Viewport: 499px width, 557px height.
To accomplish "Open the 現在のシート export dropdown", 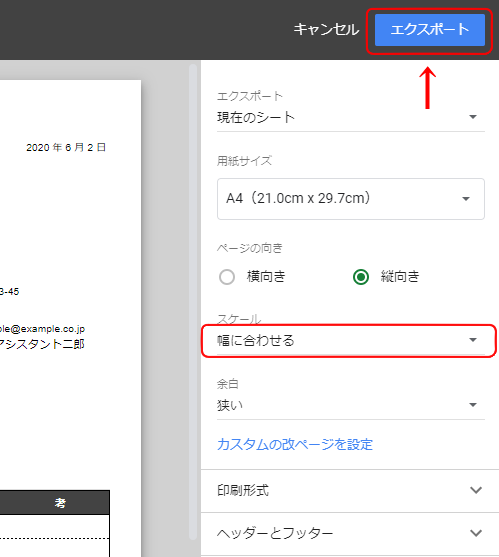I will coord(351,118).
